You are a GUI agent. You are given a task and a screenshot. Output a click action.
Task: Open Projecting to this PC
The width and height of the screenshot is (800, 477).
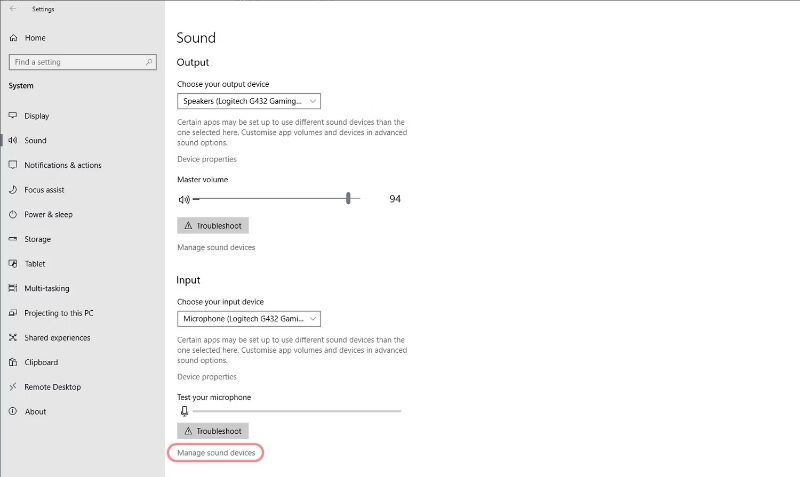pyautogui.click(x=58, y=313)
